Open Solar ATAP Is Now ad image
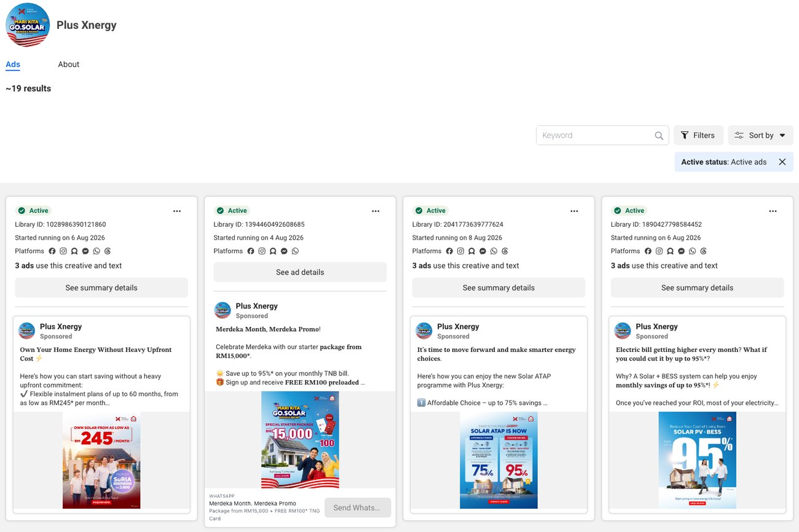This screenshot has width=799, height=532. (498, 460)
